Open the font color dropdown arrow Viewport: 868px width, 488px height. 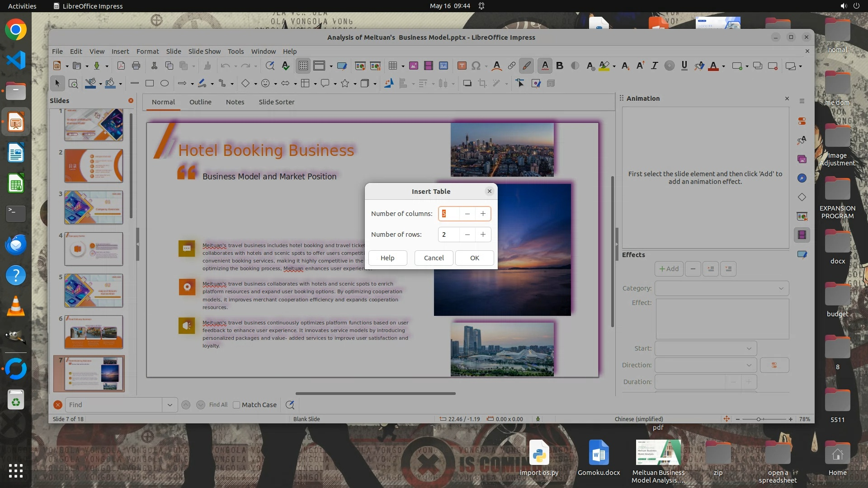[x=724, y=66]
